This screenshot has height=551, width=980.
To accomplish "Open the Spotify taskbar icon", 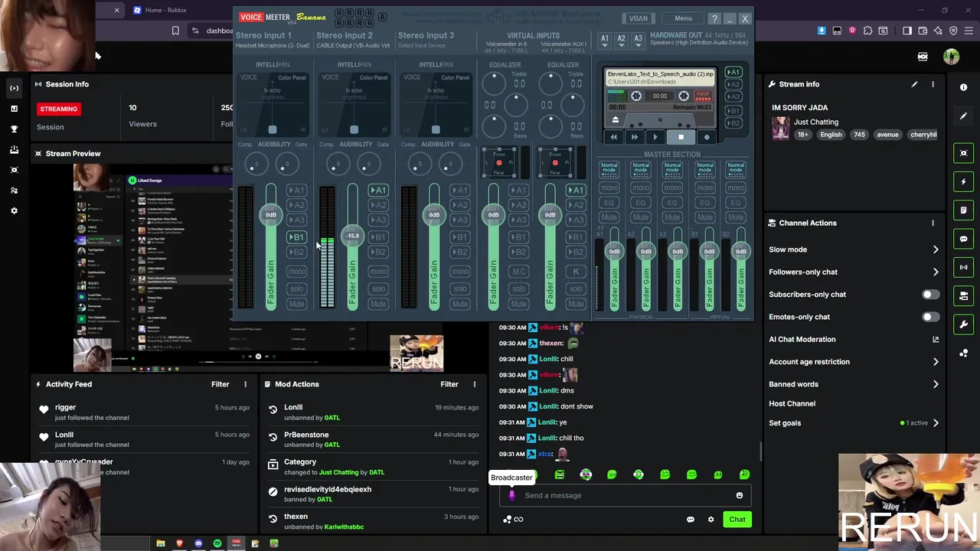I will coord(217,543).
